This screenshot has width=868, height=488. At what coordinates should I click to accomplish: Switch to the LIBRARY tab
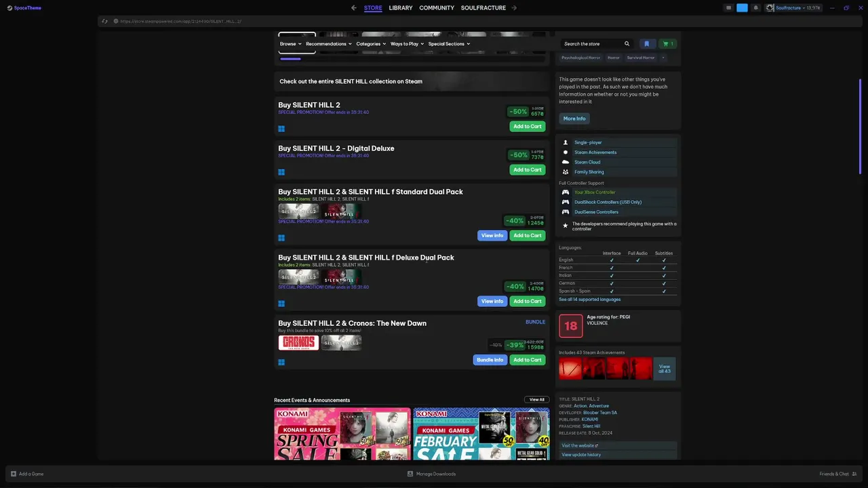coord(401,7)
